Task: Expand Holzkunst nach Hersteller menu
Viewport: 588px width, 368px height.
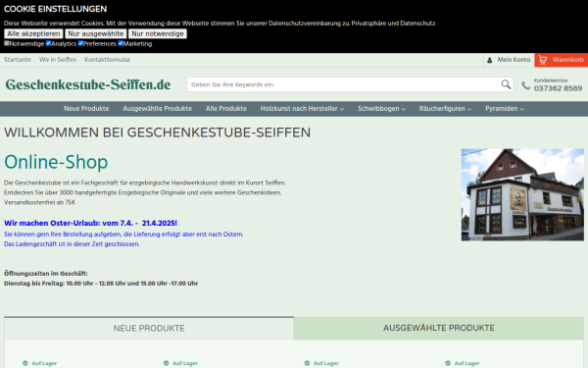Action: tap(302, 109)
